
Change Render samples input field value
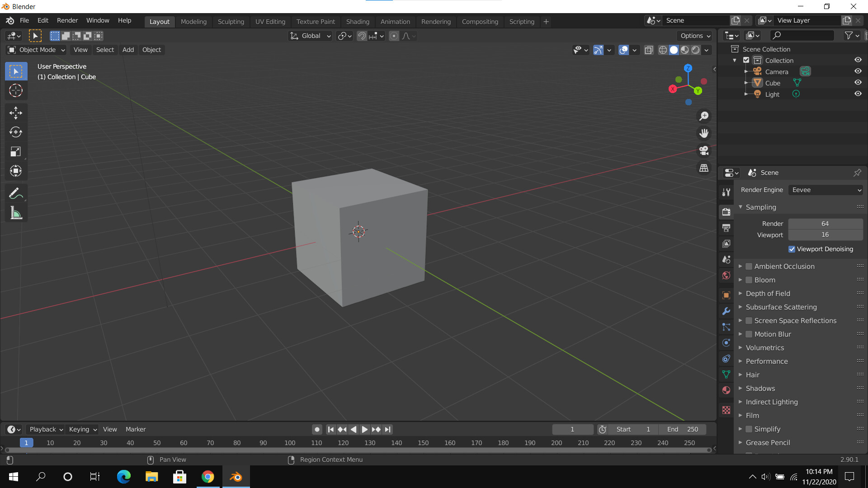point(825,223)
